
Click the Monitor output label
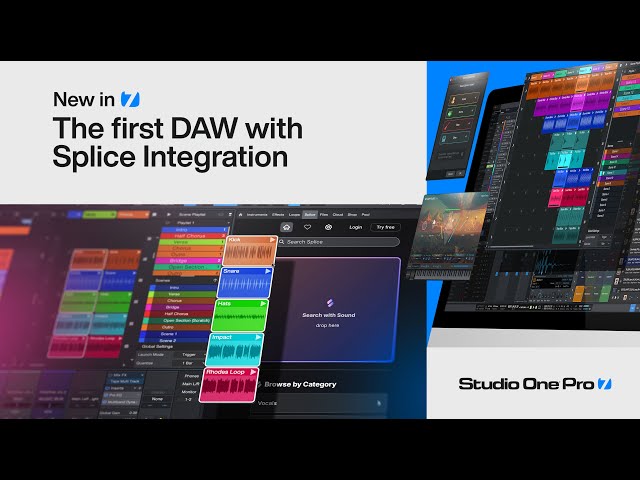tap(189, 391)
